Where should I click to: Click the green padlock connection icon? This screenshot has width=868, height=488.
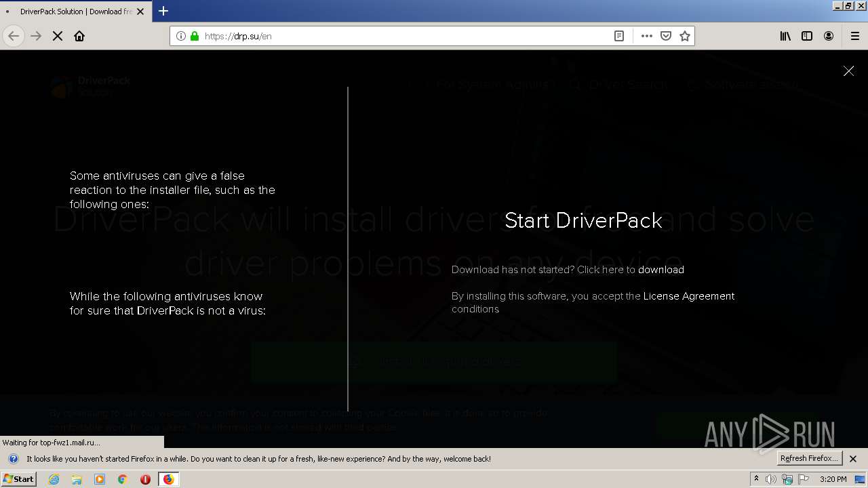pyautogui.click(x=195, y=36)
